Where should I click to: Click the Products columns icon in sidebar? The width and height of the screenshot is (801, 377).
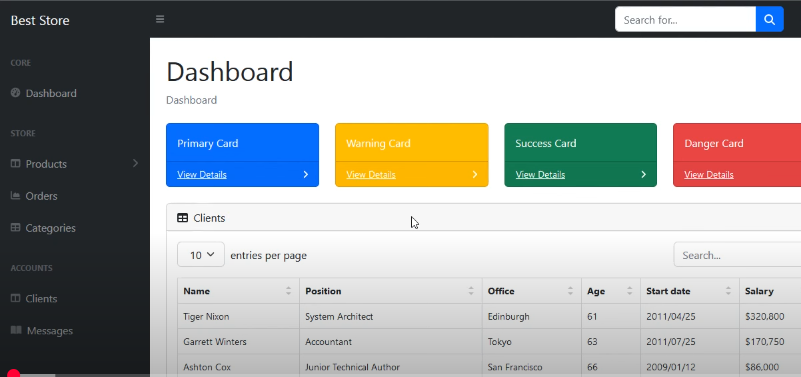(15, 163)
